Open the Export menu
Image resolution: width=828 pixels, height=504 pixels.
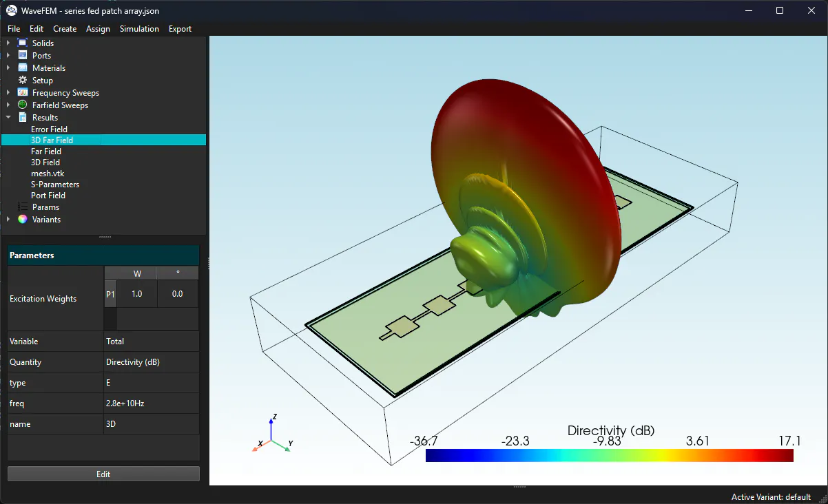180,29
